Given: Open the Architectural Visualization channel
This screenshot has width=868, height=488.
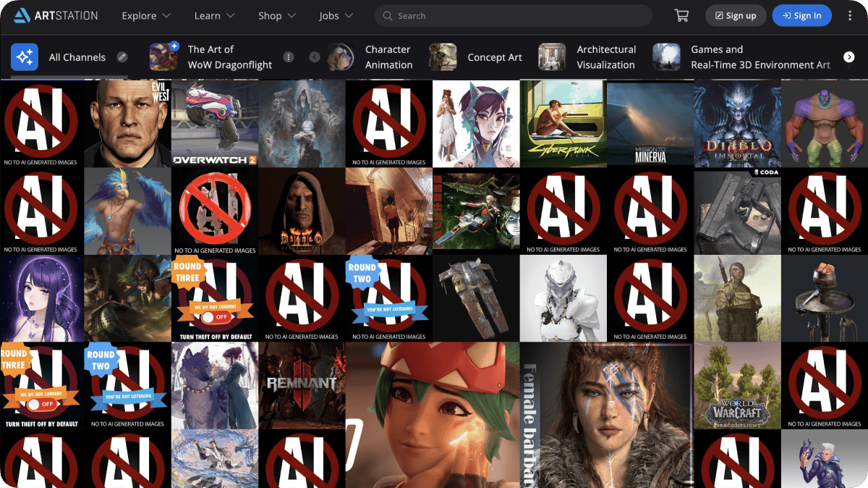Looking at the screenshot, I should tap(587, 56).
